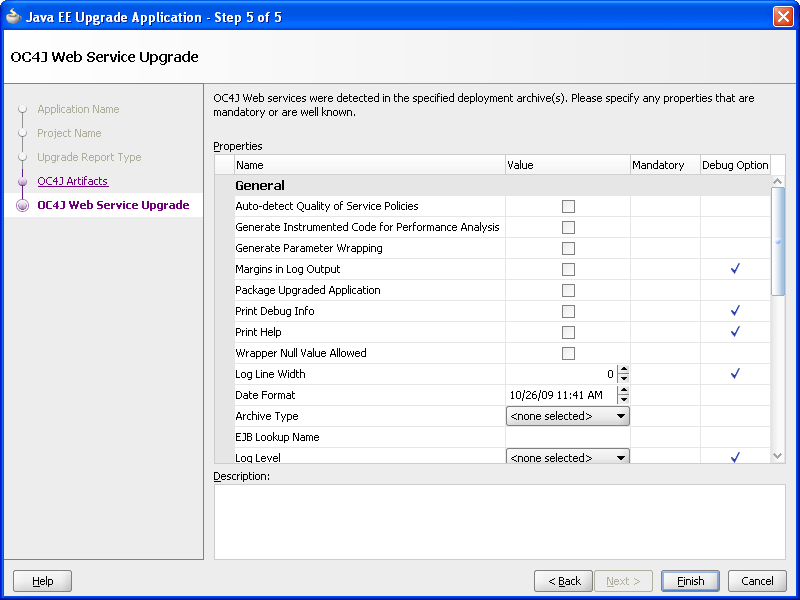The height and width of the screenshot is (600, 800).
Task: Check the Generate Parameter Wrapping box
Action: 568,248
